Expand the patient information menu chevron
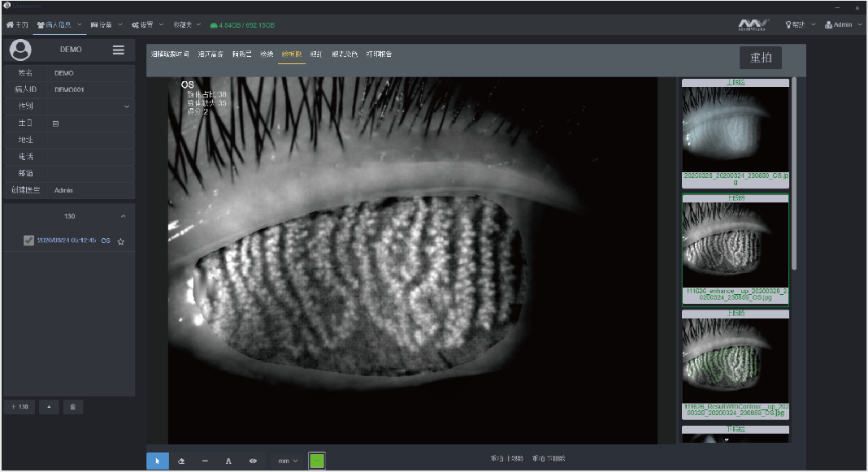Screen dimensions: 868x472 (79, 24)
